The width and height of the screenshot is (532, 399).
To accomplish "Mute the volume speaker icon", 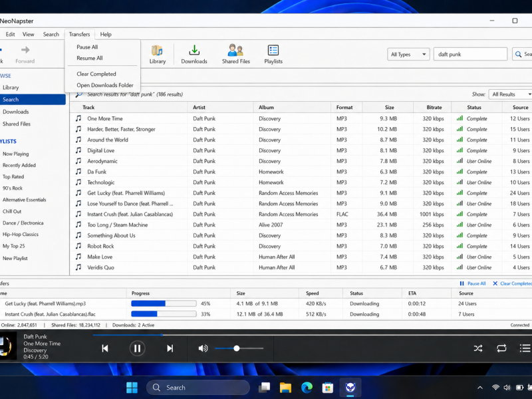I will (x=203, y=348).
